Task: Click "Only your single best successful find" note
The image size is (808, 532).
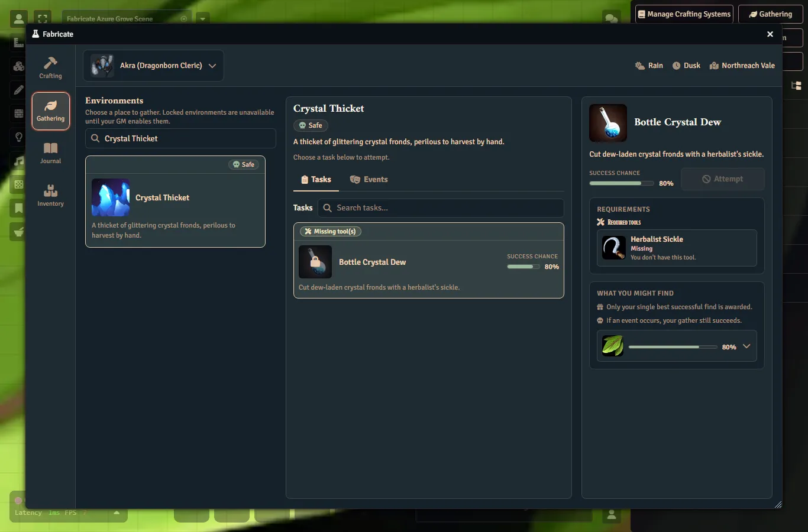Action: (x=679, y=307)
